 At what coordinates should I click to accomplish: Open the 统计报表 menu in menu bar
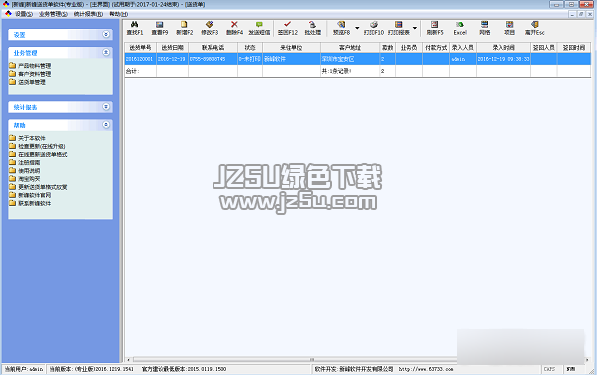pyautogui.click(x=88, y=14)
